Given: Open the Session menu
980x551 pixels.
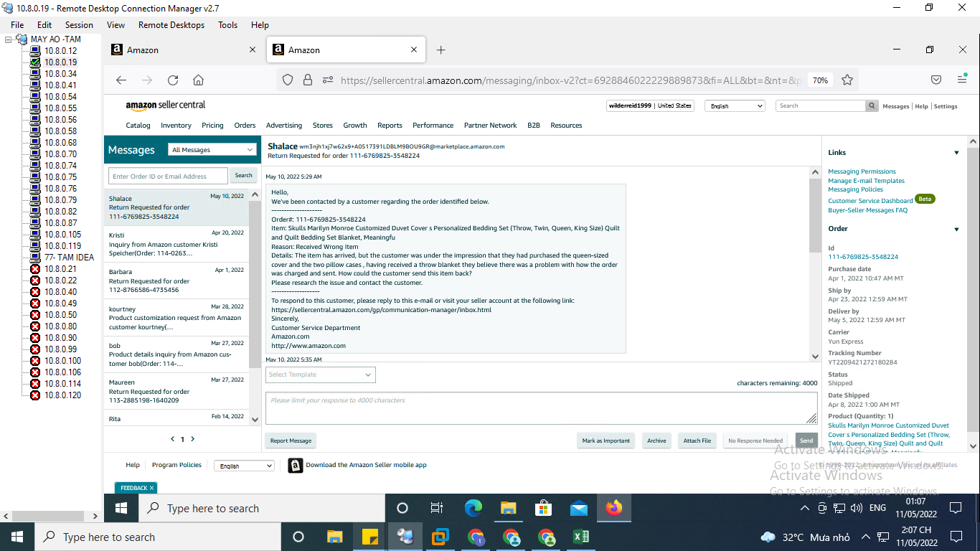Looking at the screenshot, I should (x=79, y=24).
